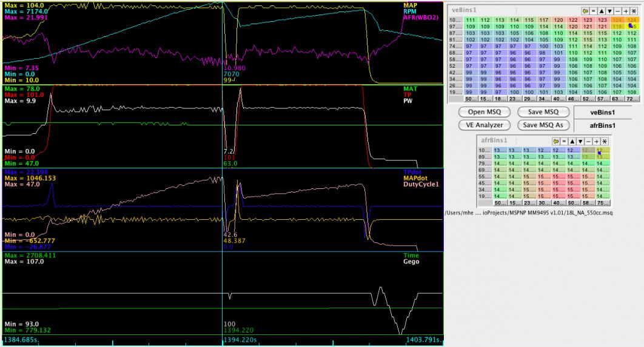Click the yellow arrow icon in veBins1 toolbar
Screen dimensions: 644x347
pyautogui.click(x=585, y=11)
